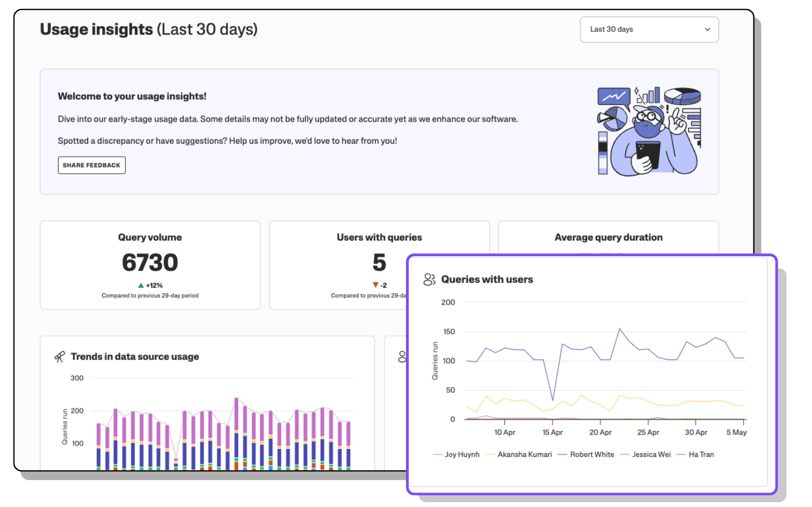Select the Query volume card
Screen dimensions: 812x507
tap(150, 265)
